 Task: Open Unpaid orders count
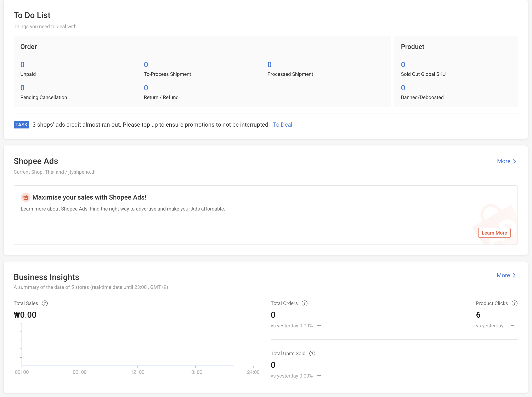click(x=22, y=64)
